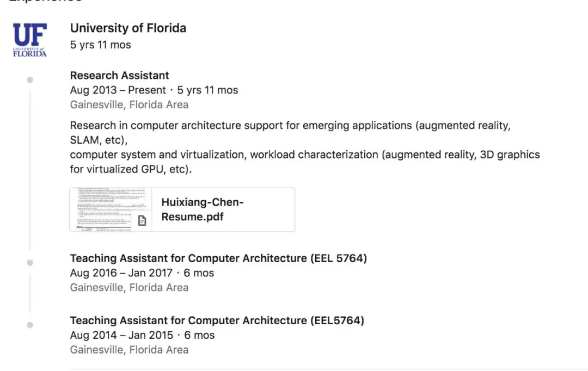Click Gainesville location under 2016 teaching role
Viewport: 588px width, 371px height.
click(130, 287)
